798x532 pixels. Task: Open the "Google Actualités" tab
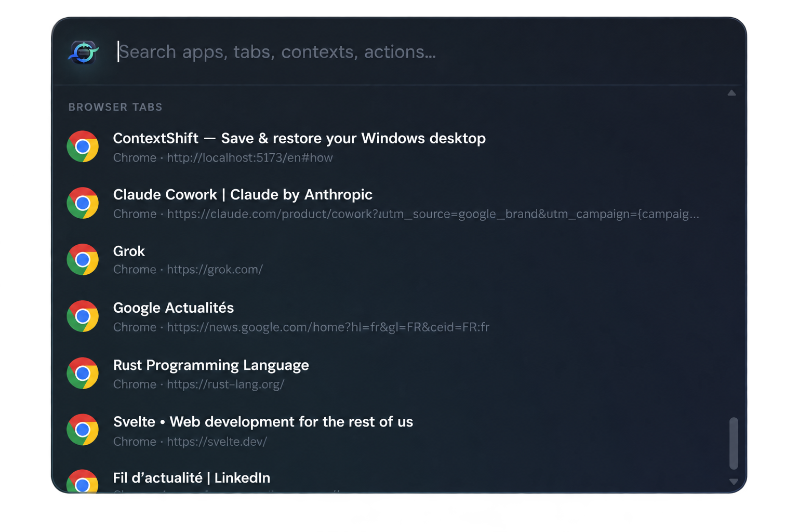pos(174,308)
